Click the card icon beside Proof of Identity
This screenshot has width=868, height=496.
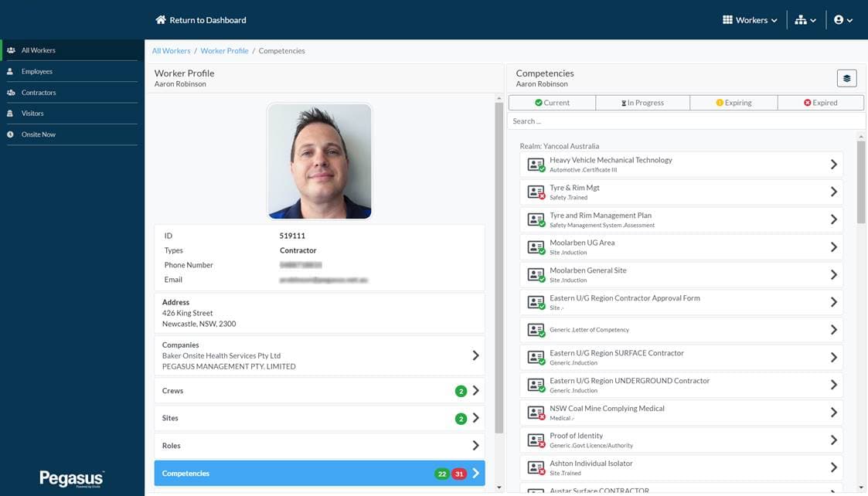[x=536, y=440]
